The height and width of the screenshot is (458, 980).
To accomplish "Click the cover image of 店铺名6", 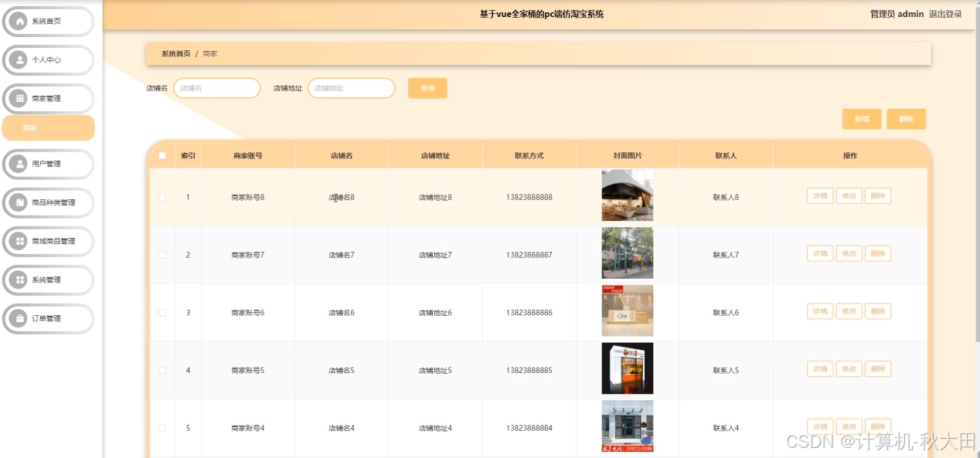I will (x=628, y=310).
